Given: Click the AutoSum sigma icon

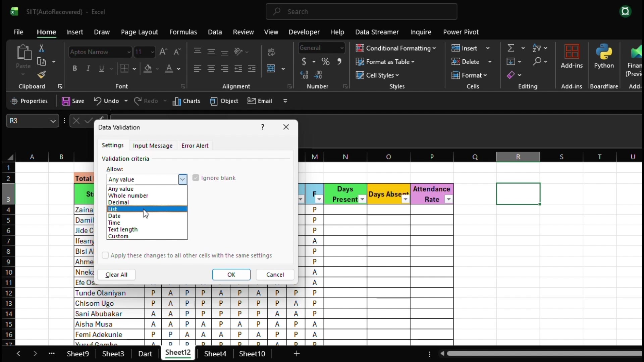Looking at the screenshot, I should pyautogui.click(x=511, y=48).
